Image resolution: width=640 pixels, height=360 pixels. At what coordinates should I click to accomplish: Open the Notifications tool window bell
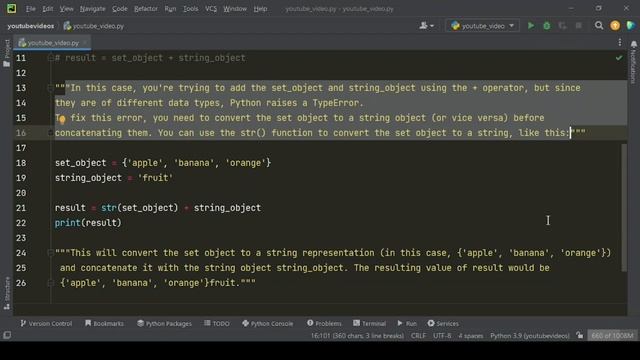(x=633, y=44)
